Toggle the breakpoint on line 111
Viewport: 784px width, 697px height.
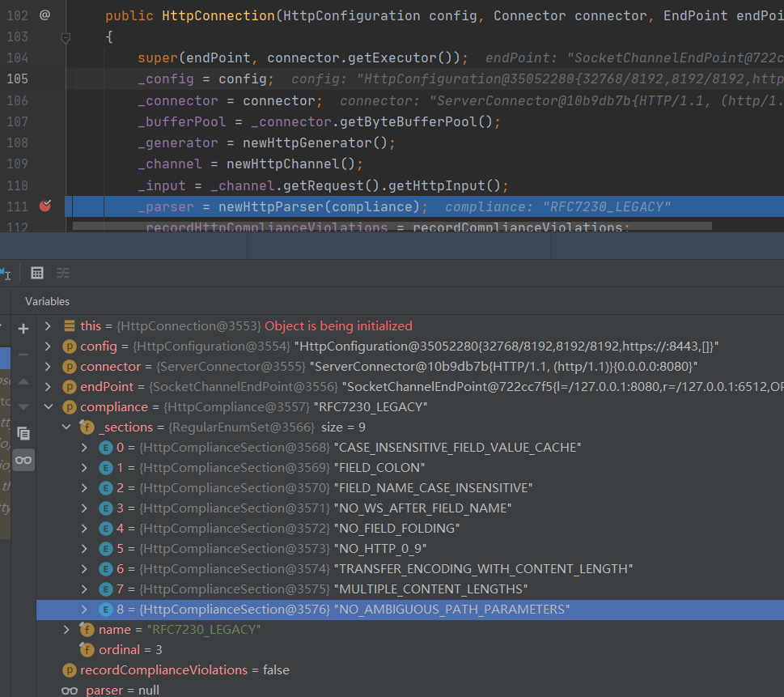[45, 206]
